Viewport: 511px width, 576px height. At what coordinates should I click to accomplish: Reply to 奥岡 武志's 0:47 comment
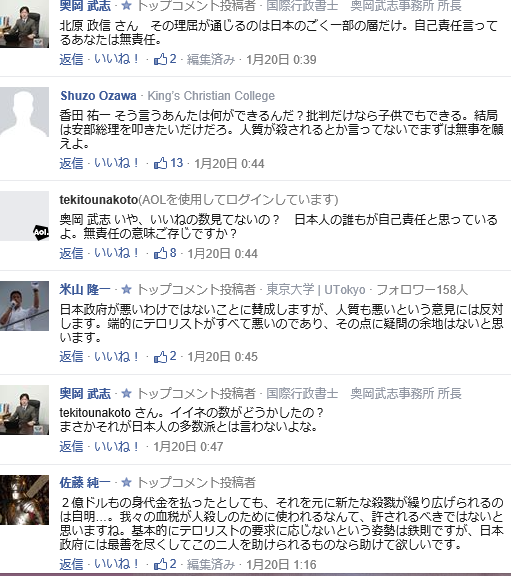click(71, 446)
